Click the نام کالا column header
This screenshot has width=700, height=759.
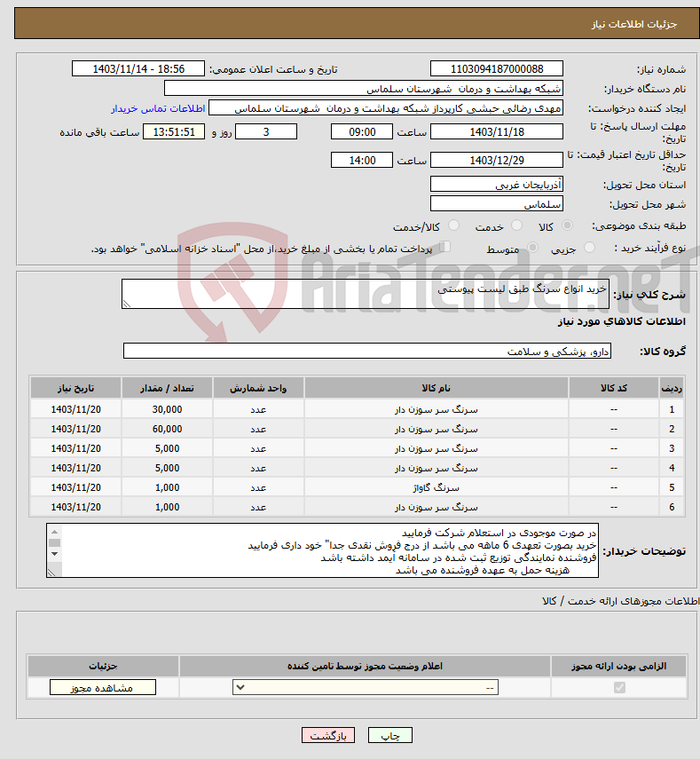[437, 388]
